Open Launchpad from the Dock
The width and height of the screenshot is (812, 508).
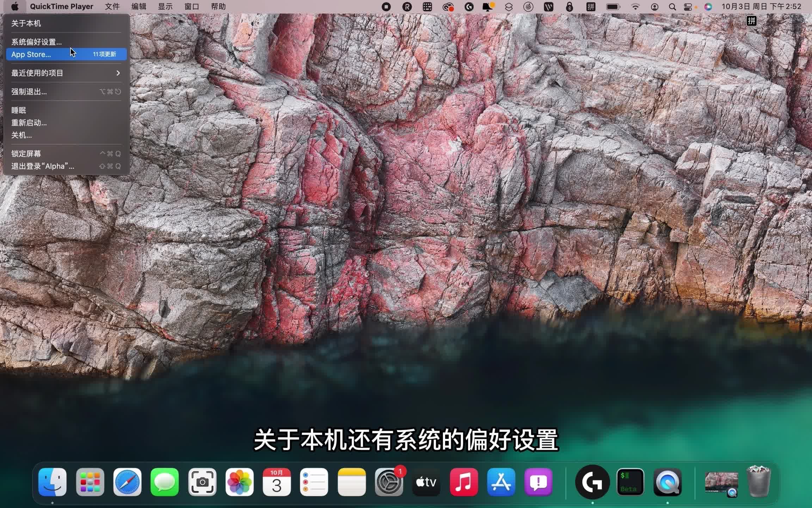coord(90,482)
